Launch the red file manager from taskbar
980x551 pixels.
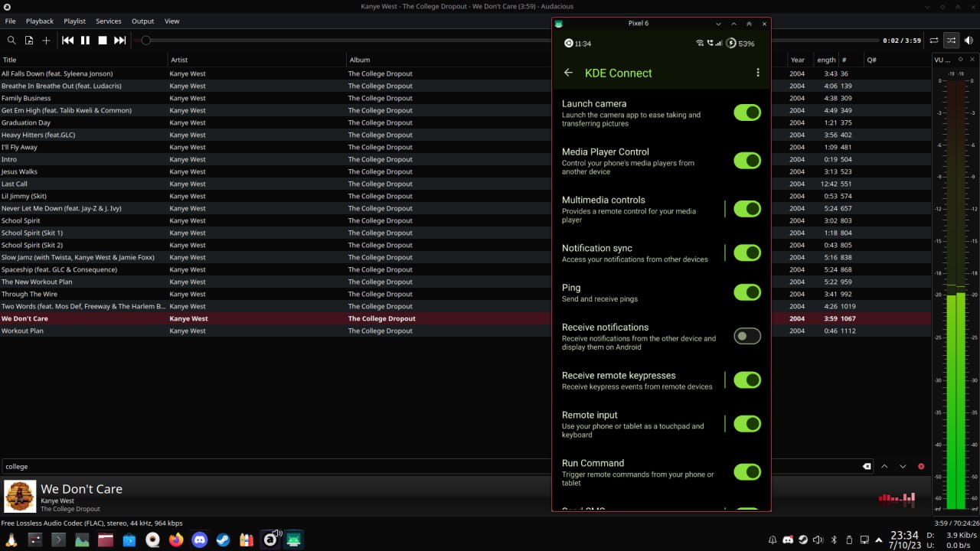106,540
